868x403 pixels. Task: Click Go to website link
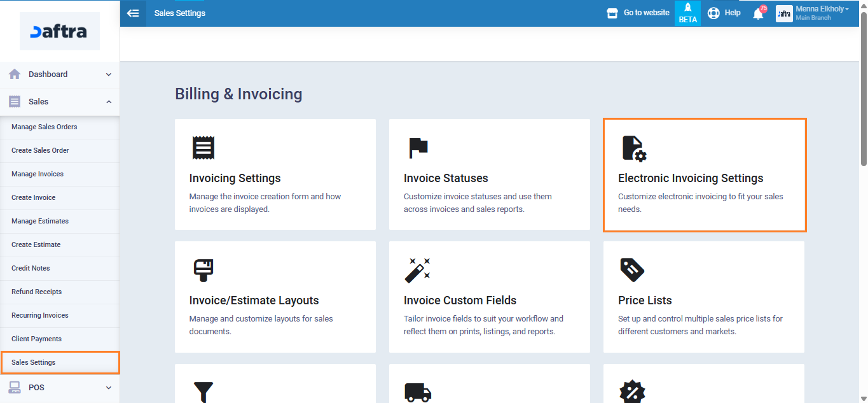pyautogui.click(x=638, y=13)
